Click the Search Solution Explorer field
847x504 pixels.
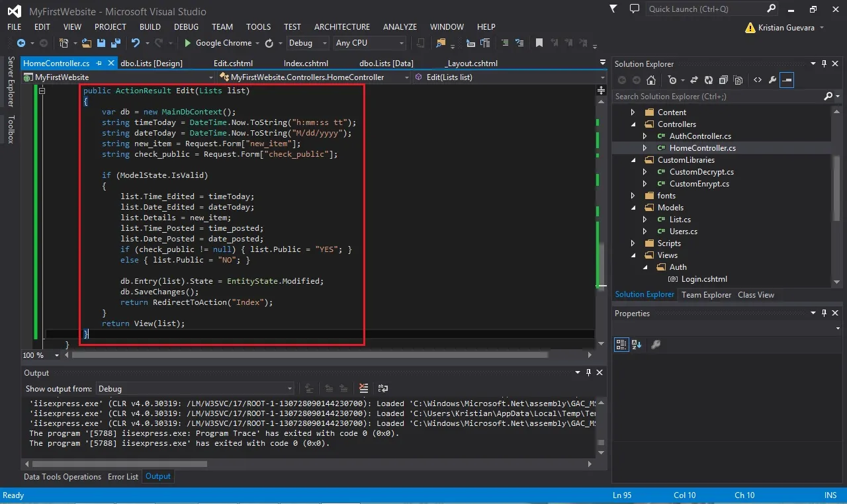(718, 97)
